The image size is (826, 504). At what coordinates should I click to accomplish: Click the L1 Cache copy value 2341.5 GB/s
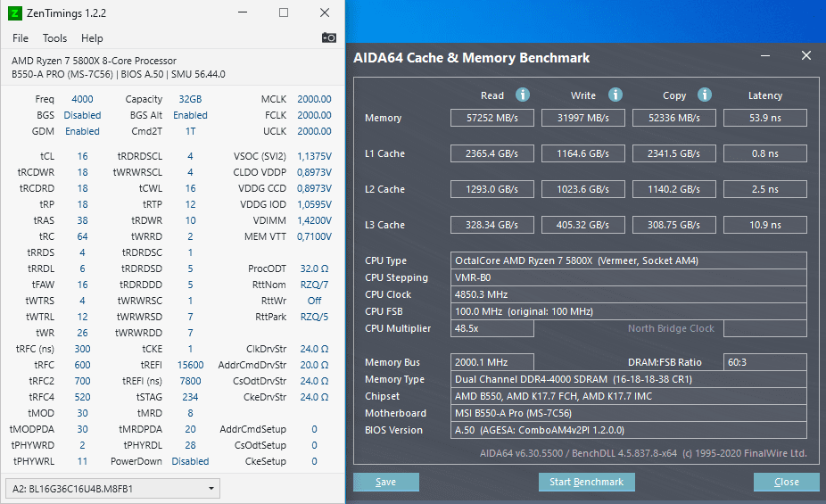coord(674,153)
